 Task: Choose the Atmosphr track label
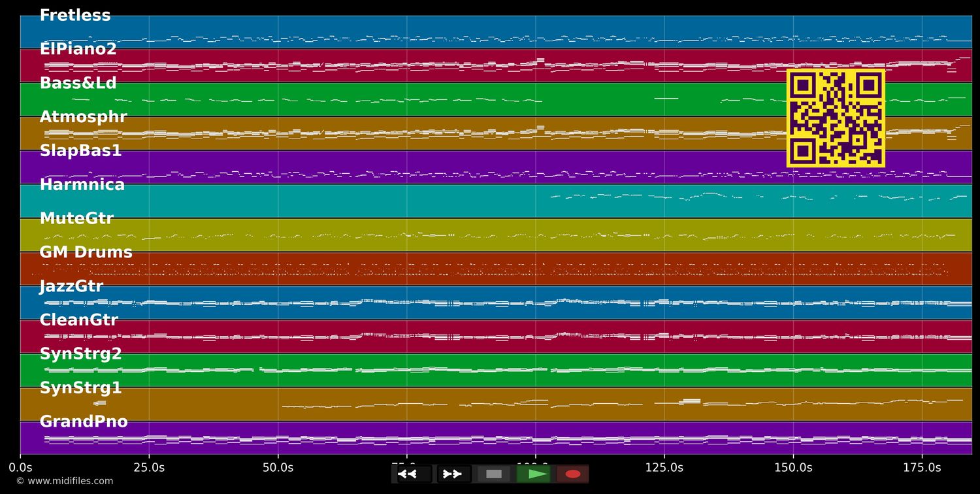(x=83, y=117)
